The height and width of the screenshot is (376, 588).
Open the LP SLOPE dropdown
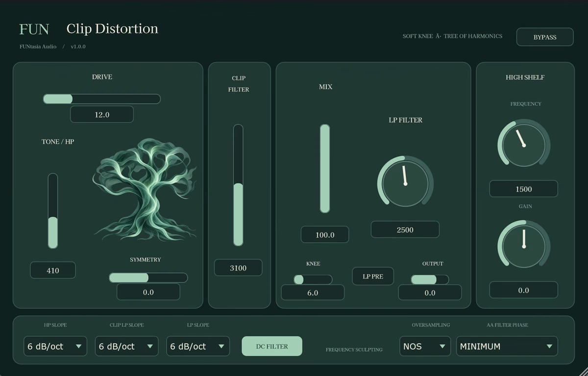198,346
